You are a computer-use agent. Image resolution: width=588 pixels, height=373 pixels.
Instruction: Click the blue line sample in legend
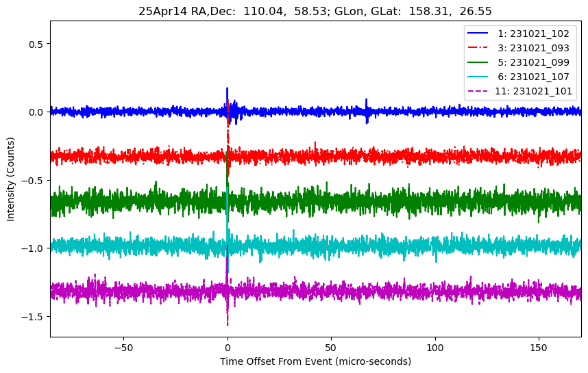(x=478, y=34)
